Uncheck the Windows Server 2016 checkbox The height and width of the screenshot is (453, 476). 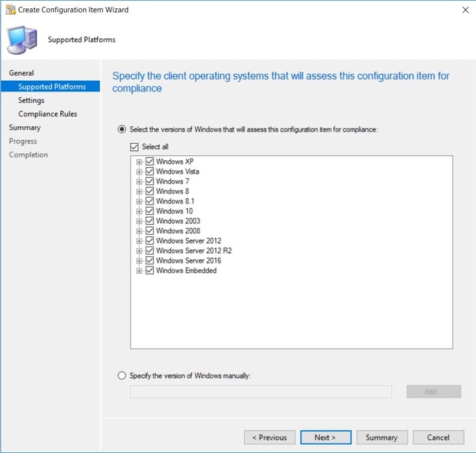click(x=150, y=261)
